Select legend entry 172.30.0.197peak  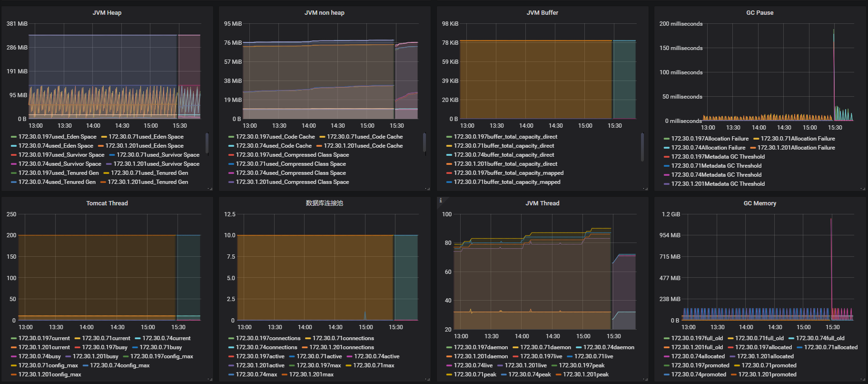[582, 365]
